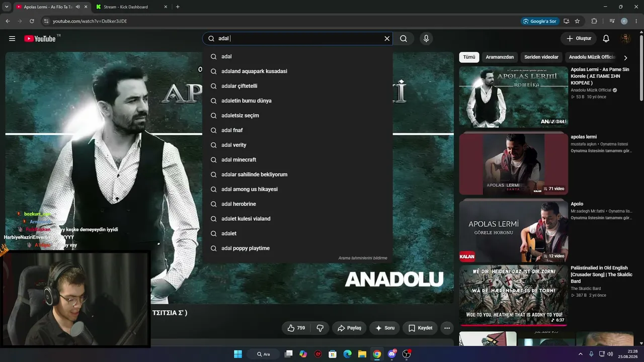
Task: Open File Explorer from the taskbar
Action: click(362, 354)
